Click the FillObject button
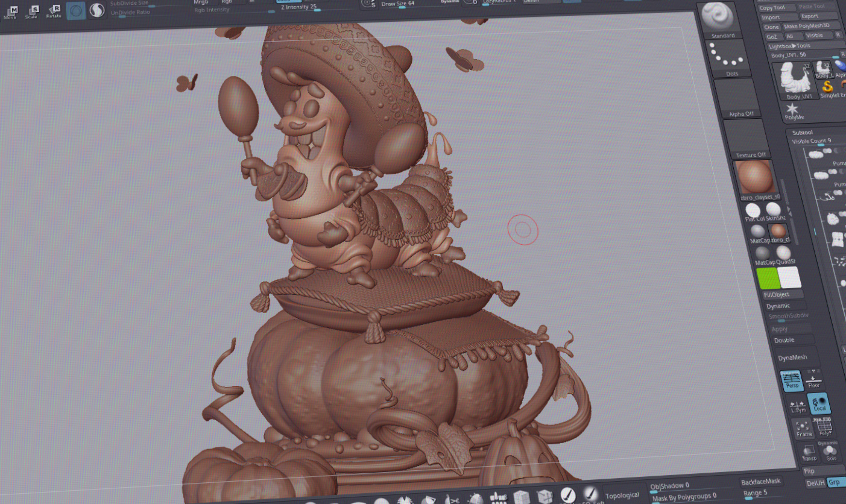This screenshot has width=846, height=504. coord(783,295)
